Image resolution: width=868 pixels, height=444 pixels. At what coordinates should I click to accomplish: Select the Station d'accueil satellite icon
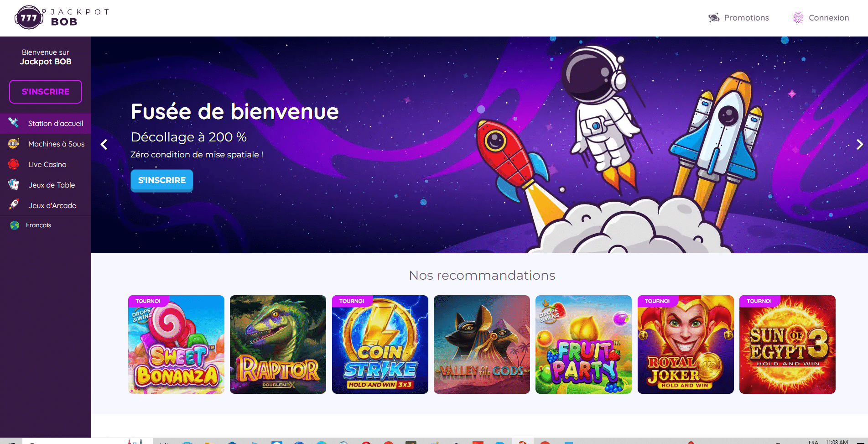(14, 123)
